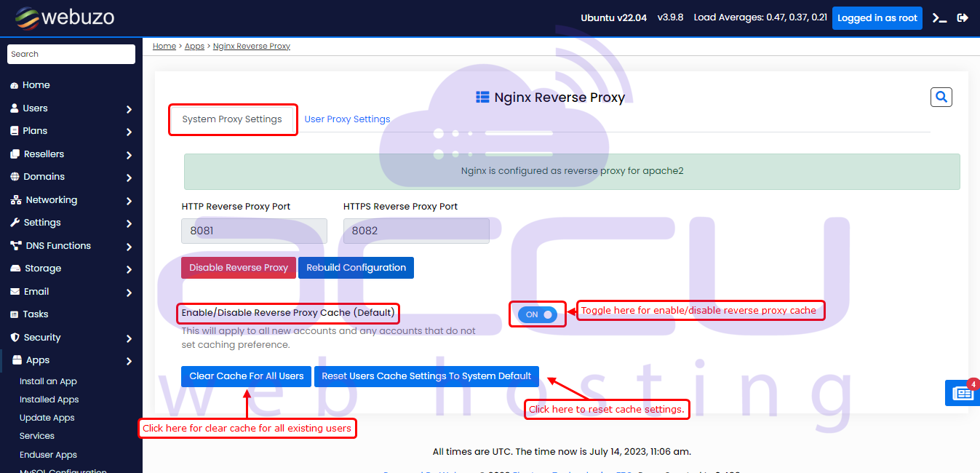The width and height of the screenshot is (980, 473).
Task: Click the Tasks list icon
Action: (x=15, y=314)
